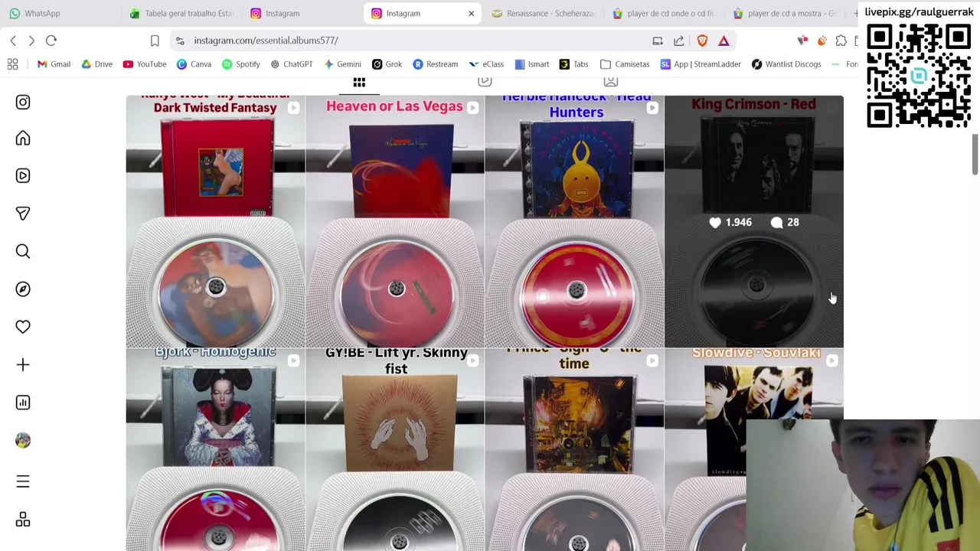The width and height of the screenshot is (980, 551).
Task: Open the browser apps grid in the bookmarks bar
Action: (12, 64)
